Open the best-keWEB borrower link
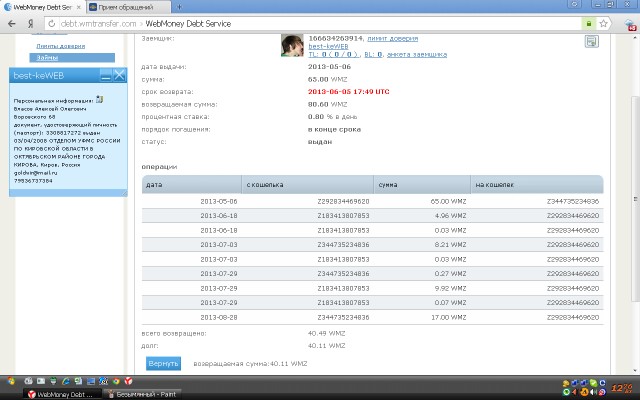 (328, 47)
